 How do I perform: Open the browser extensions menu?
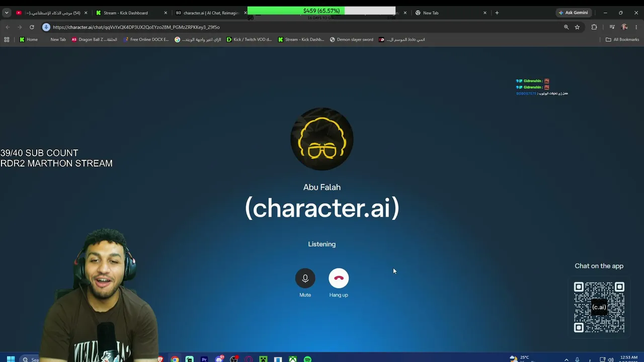[594, 27]
